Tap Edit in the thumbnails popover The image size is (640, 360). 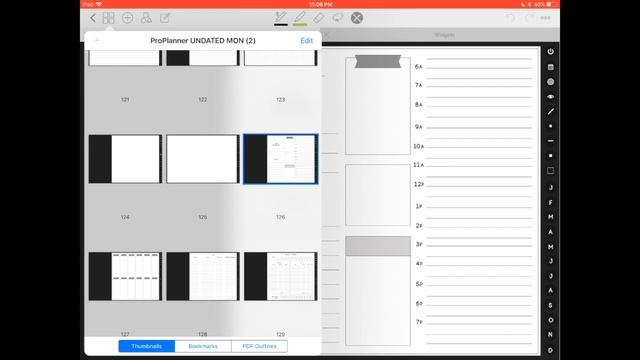pos(307,41)
